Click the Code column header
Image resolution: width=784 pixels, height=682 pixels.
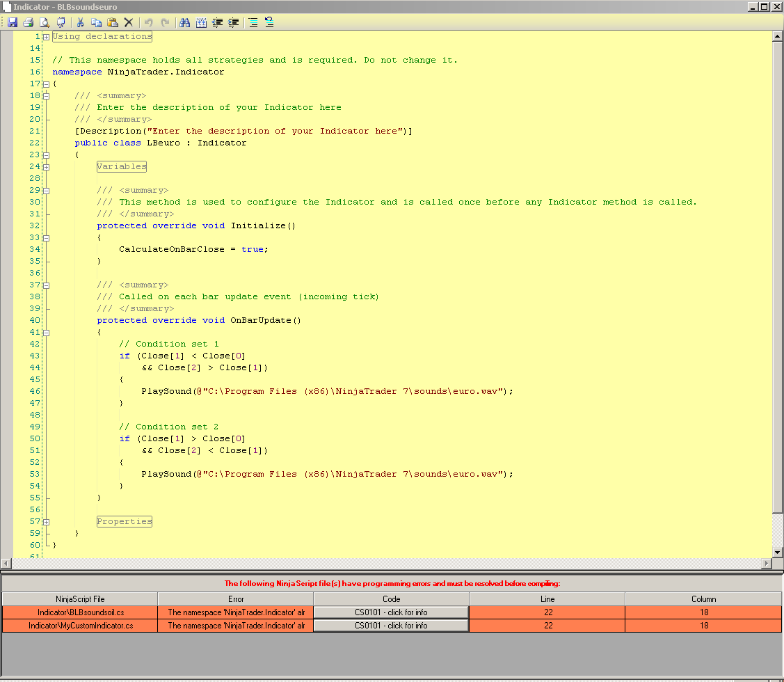[x=391, y=599]
